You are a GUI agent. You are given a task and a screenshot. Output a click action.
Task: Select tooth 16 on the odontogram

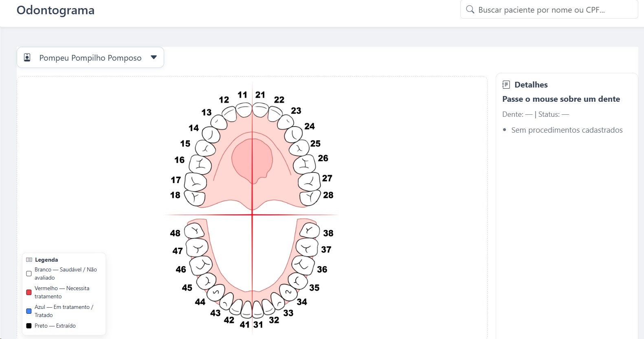click(x=200, y=164)
